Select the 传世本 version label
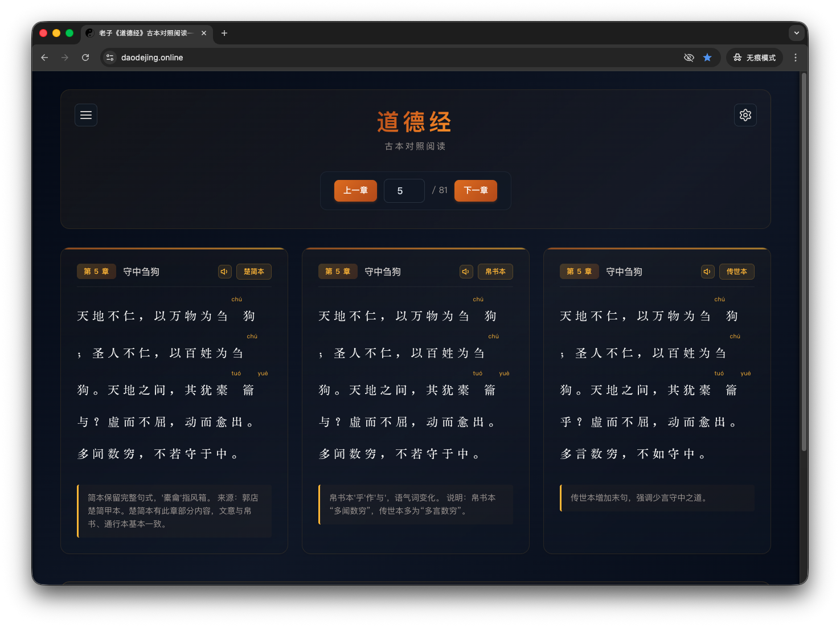Screen dimensions: 840x627 pyautogui.click(x=737, y=272)
